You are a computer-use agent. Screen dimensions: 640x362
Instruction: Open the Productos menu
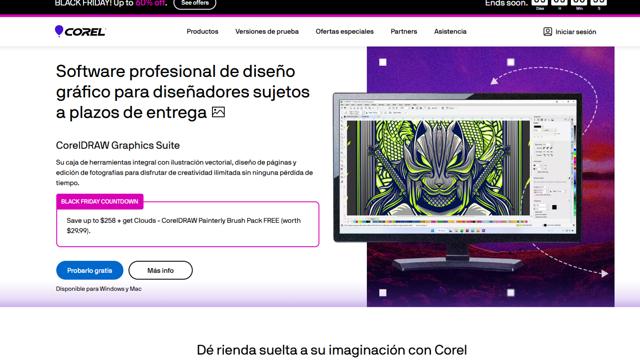[202, 31]
